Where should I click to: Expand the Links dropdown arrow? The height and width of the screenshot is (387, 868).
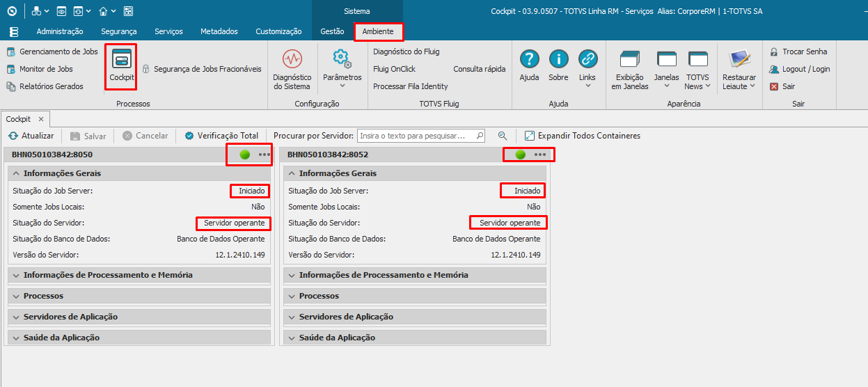pyautogui.click(x=587, y=86)
